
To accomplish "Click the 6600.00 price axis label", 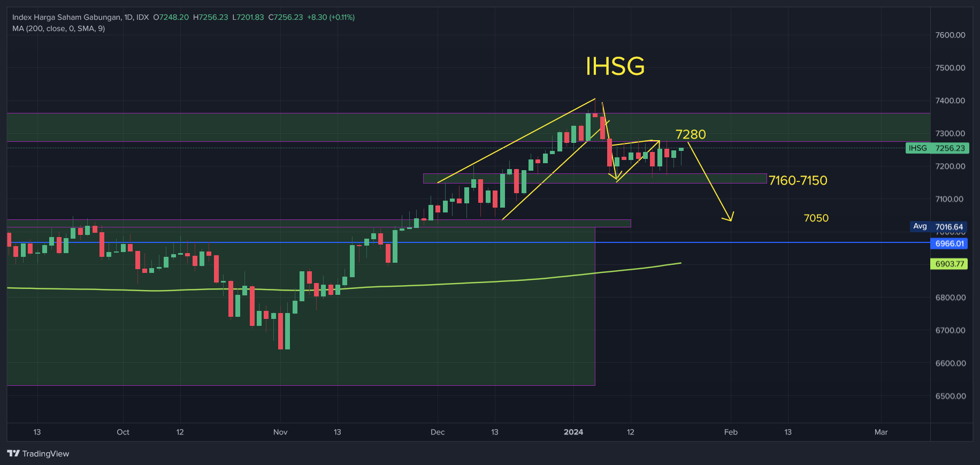I will pos(950,363).
